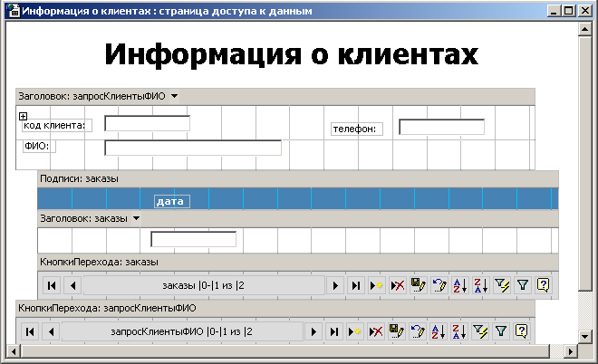Add new record in запросКлиентыФИО navigation bar
The height and width of the screenshot is (364, 598).
pos(354,331)
